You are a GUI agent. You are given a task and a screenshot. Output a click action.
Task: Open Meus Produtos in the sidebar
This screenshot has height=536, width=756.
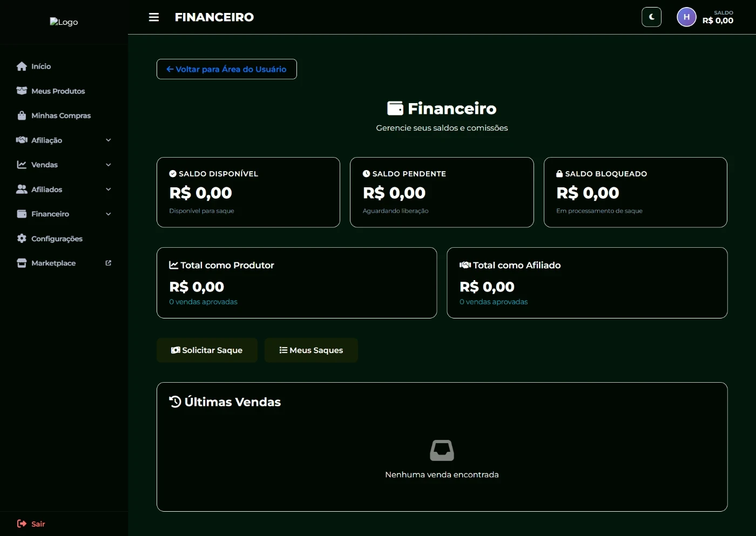[x=58, y=91]
